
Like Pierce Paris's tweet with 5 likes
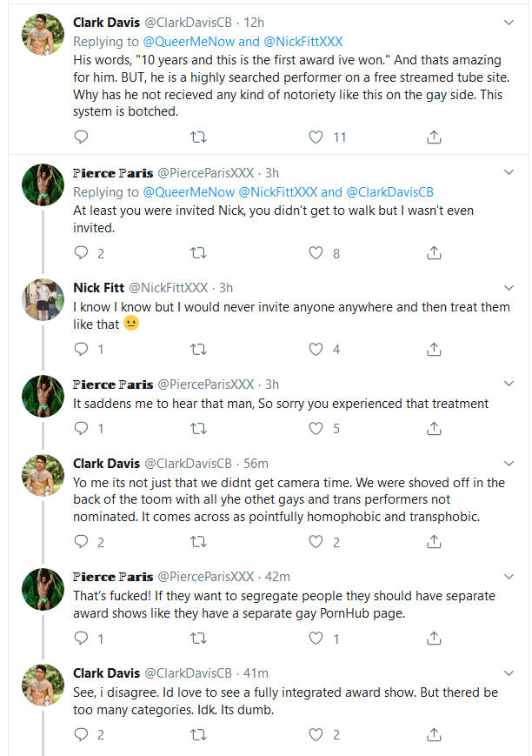click(x=317, y=428)
